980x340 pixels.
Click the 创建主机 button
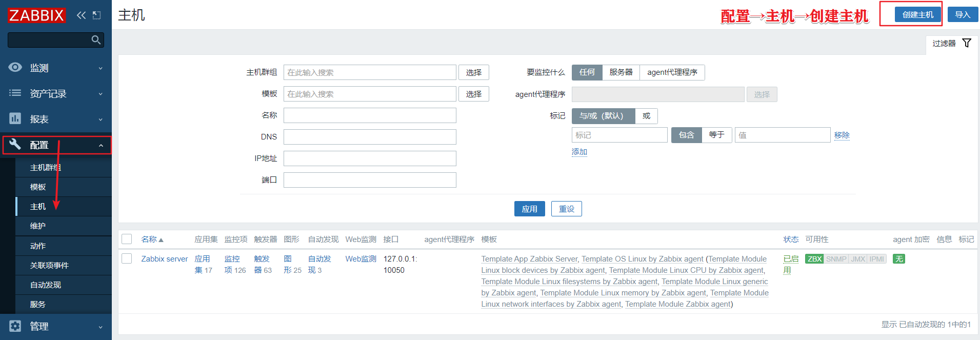(x=918, y=14)
